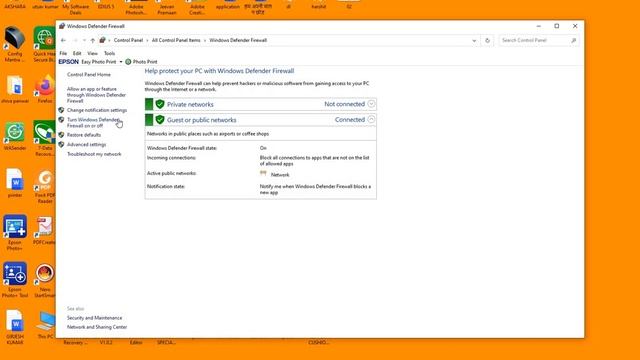The image size is (640, 360).
Task: Refresh the Control Panel address bar
Action: [x=487, y=40]
